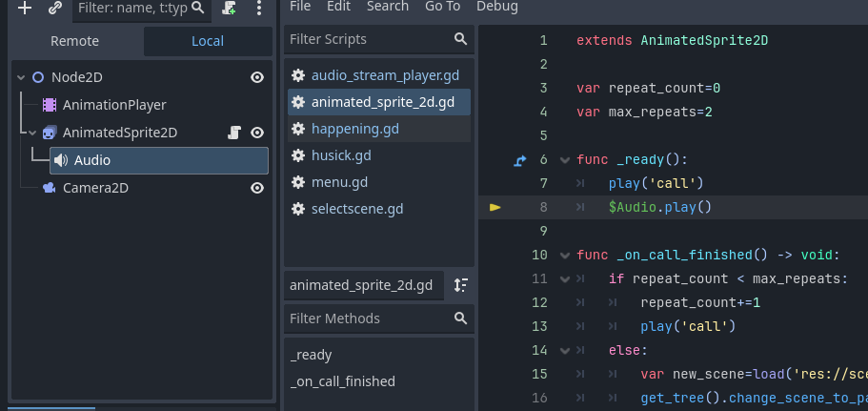868x411 pixels.
Task: Click the Add Child Node plus icon
Action: (25, 8)
